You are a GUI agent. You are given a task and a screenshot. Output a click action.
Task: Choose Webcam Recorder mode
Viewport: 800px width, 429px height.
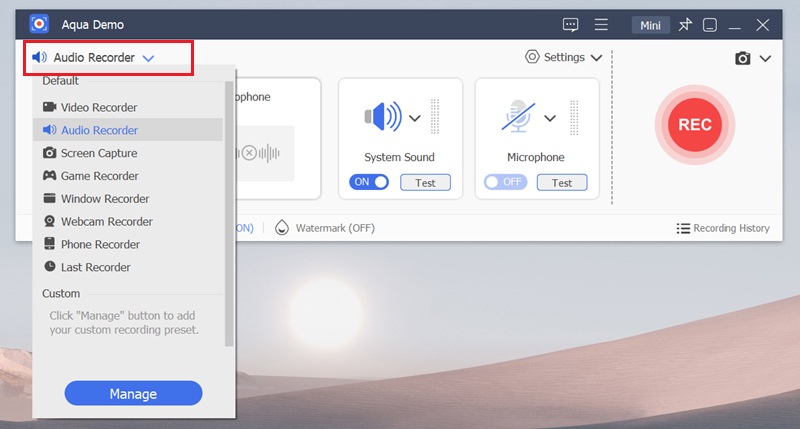(128, 221)
